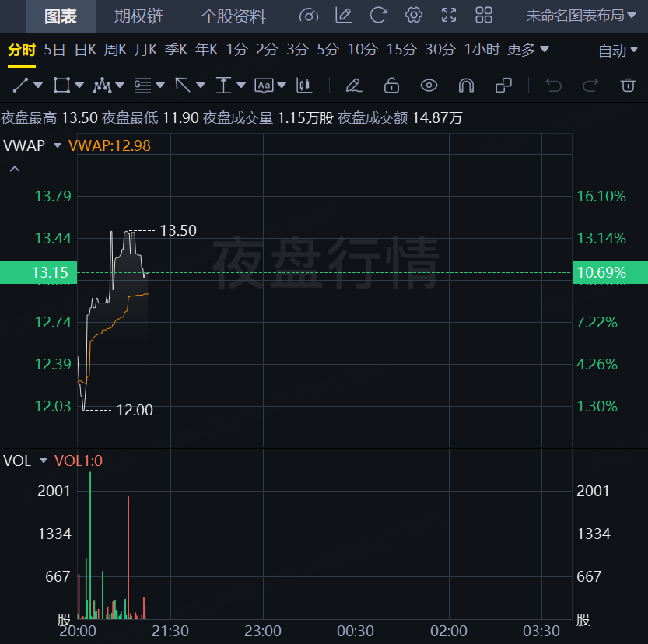
Task: Open chart settings gear icon
Action: [x=414, y=15]
